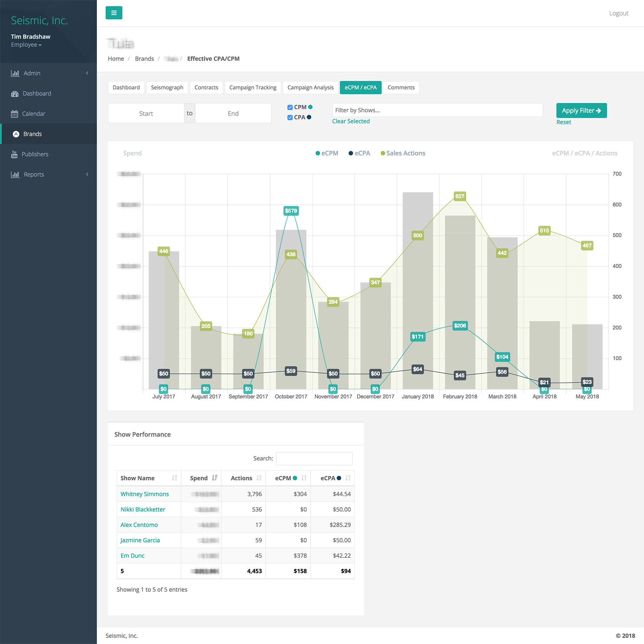Uncheck the CPM checkbox
Viewport: 644px width, 644px height.
point(290,107)
